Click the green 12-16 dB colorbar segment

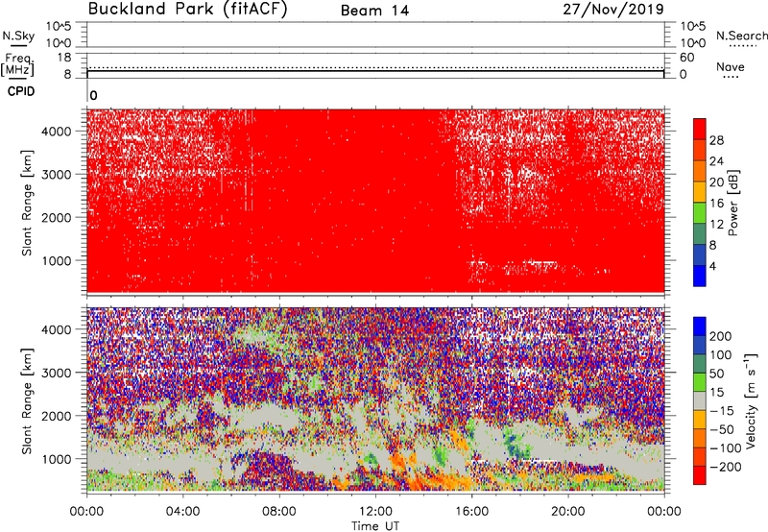tap(700, 213)
